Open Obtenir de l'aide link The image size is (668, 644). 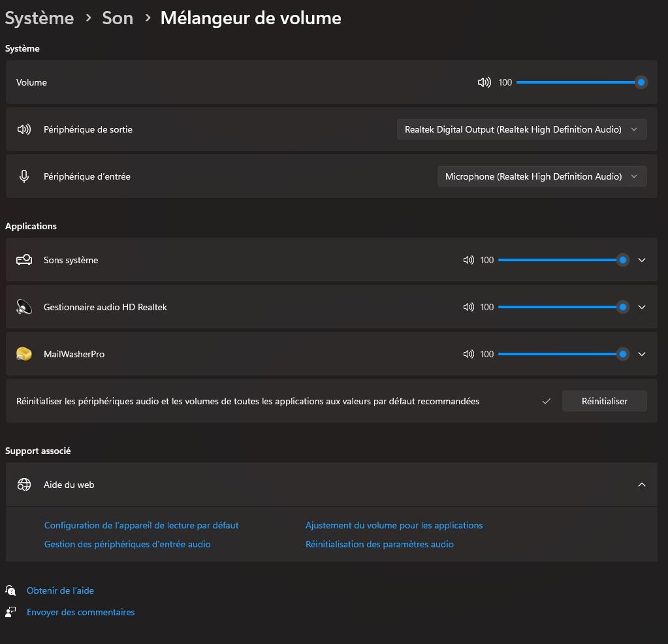60,590
